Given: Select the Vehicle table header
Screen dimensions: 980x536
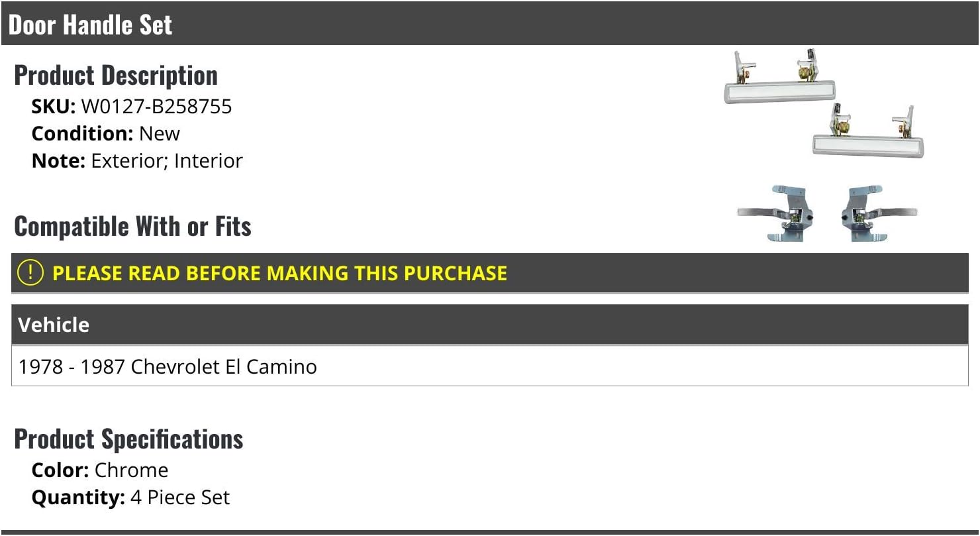Looking at the screenshot, I should click(490, 325).
